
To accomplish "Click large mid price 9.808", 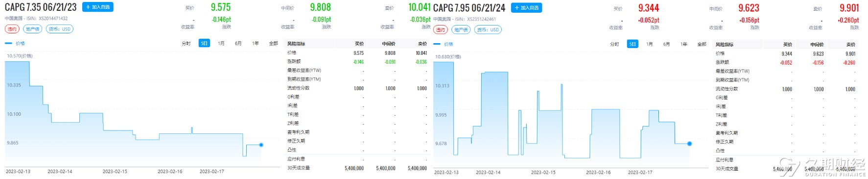I will pyautogui.click(x=321, y=7).
